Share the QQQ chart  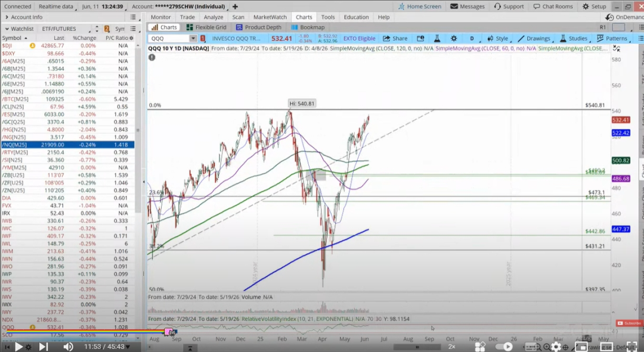tap(395, 39)
